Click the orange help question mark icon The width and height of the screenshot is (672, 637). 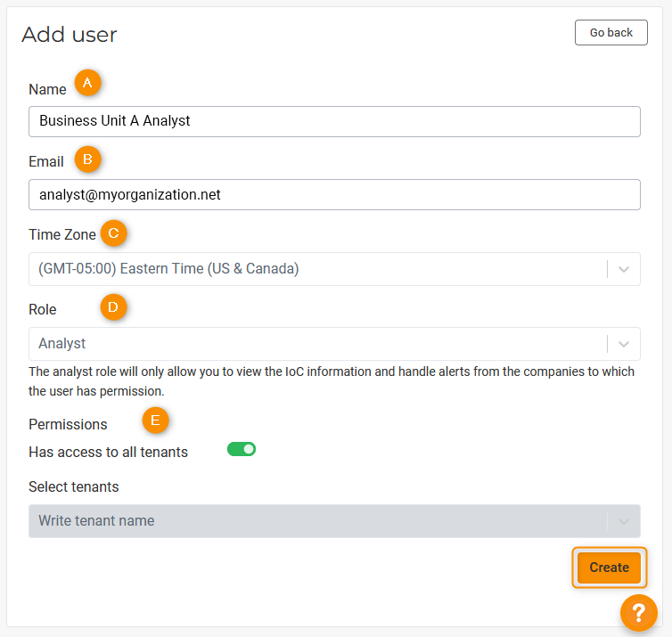click(x=638, y=613)
